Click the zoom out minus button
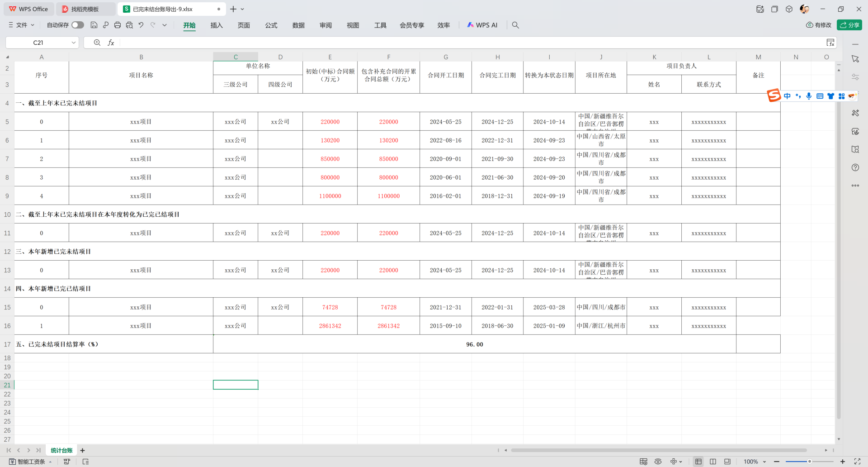The width and height of the screenshot is (868, 467). click(x=777, y=462)
